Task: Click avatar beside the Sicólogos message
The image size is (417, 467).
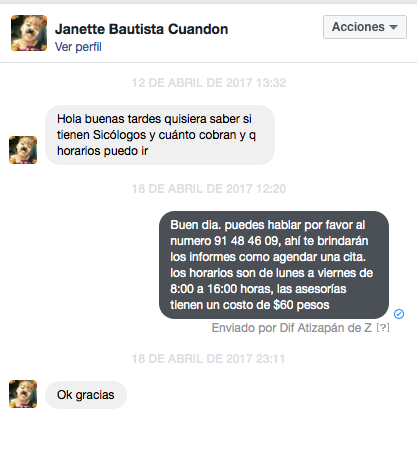Action: [x=23, y=150]
